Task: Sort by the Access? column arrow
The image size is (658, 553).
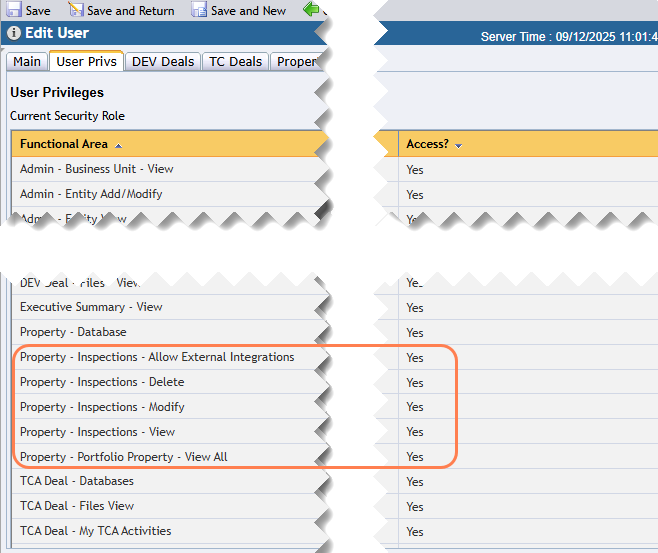Action: pos(458,146)
